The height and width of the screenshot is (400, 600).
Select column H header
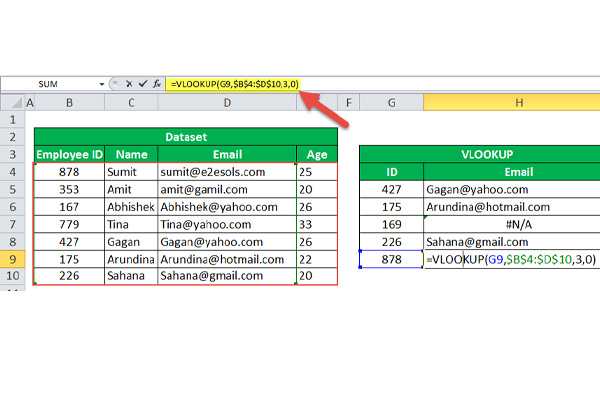click(511, 103)
